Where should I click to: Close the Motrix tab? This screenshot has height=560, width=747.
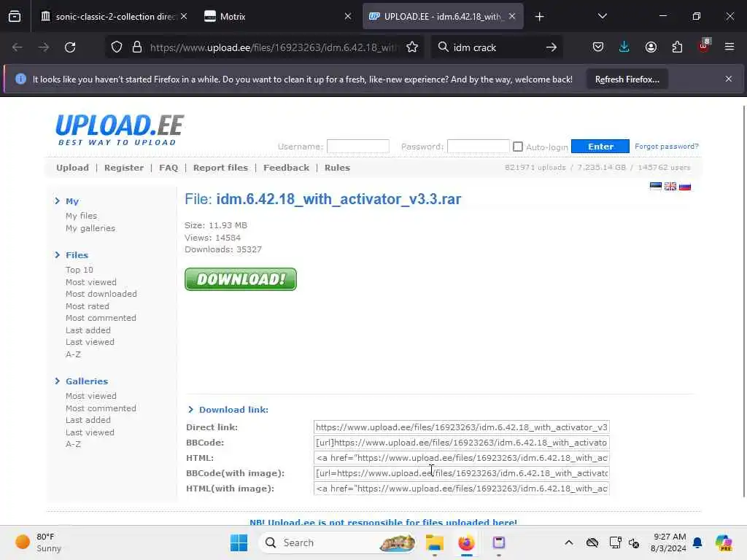pyautogui.click(x=348, y=17)
